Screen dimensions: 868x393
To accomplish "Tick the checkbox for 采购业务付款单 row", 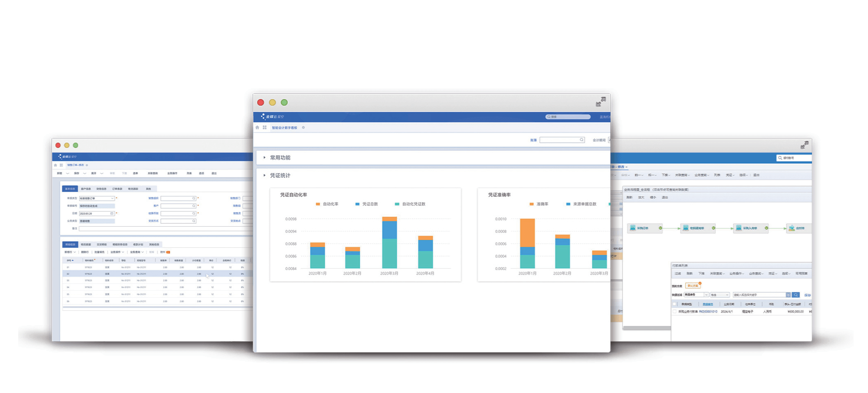I will pyautogui.click(x=675, y=311).
